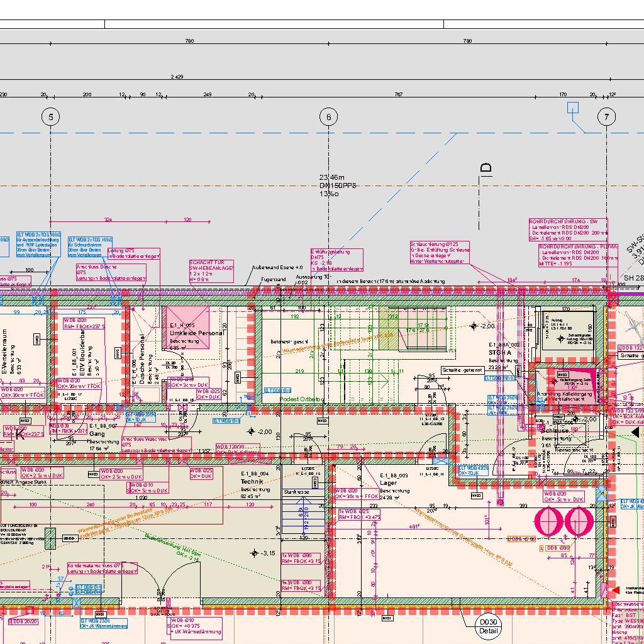
Task: Click the Dusche Personal room label
Action: [142, 359]
